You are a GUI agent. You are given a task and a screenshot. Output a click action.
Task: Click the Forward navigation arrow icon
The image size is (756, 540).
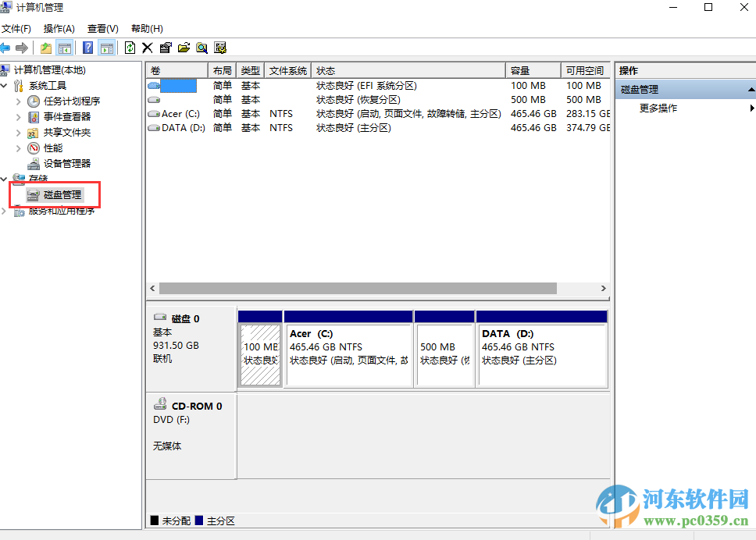tap(22, 47)
